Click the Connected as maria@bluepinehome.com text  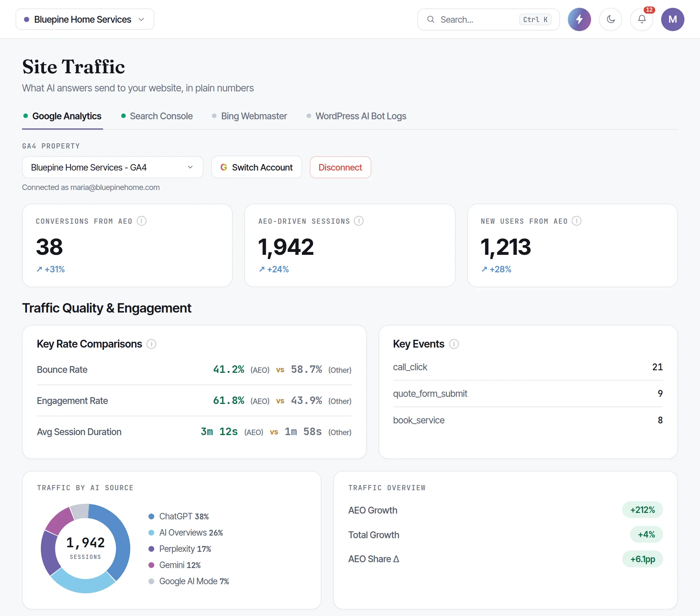(x=91, y=187)
